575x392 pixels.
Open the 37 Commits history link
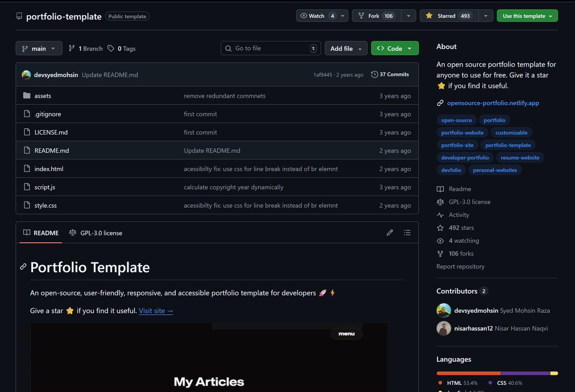tap(390, 75)
